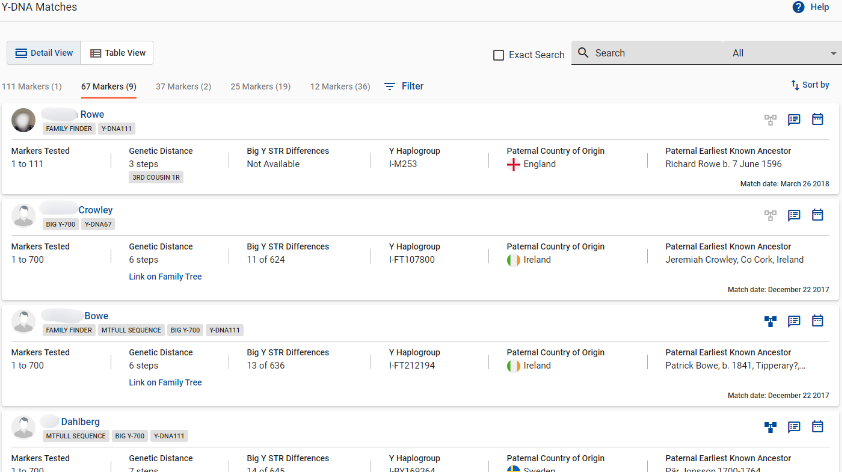Click Crowley's Ireland flag icon
This screenshot has height=472, width=842.
click(513, 260)
